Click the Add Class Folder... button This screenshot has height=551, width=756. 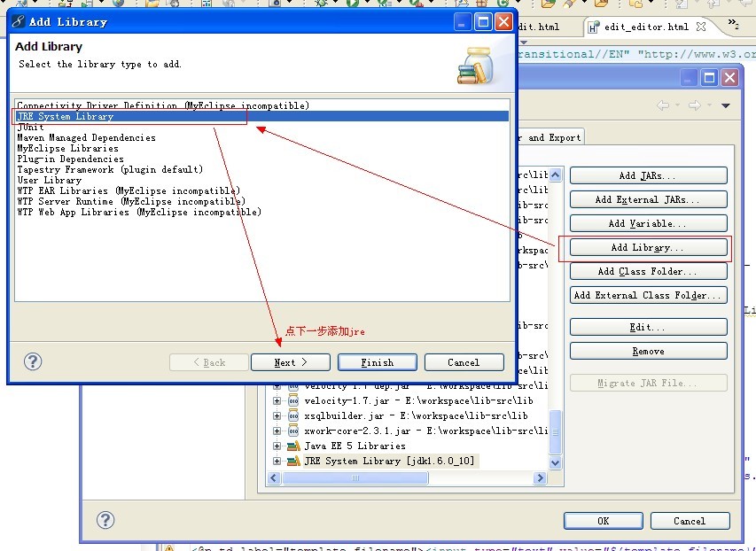649,271
